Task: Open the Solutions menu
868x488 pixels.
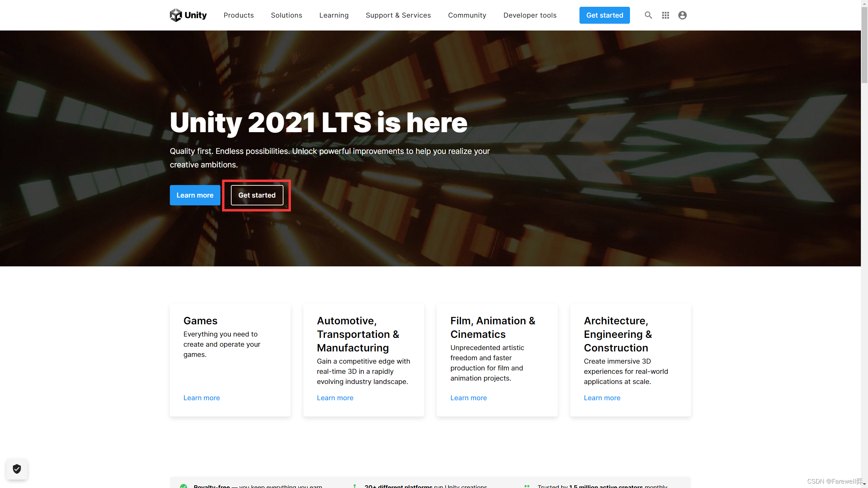Action: pos(286,15)
